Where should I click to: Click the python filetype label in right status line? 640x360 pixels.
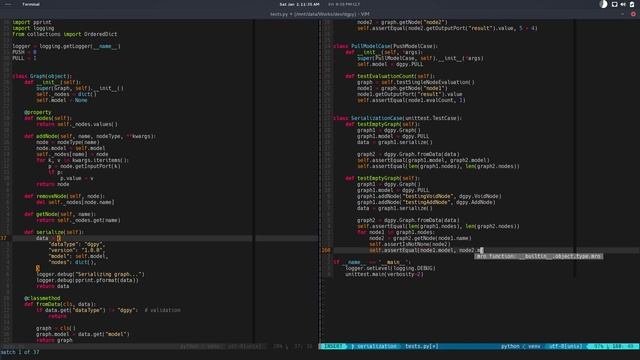510,346
